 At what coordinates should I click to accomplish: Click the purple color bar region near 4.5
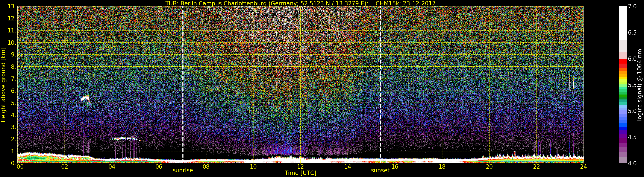pyautogui.click(x=623, y=136)
